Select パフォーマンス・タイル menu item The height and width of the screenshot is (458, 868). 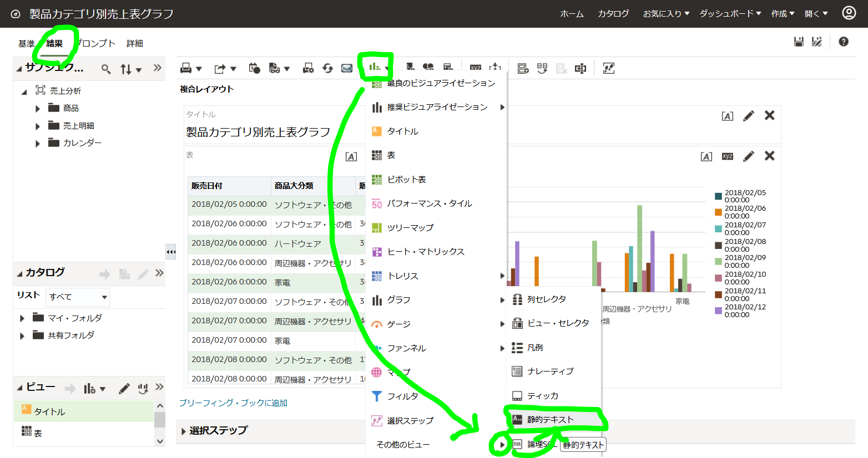[x=436, y=203]
